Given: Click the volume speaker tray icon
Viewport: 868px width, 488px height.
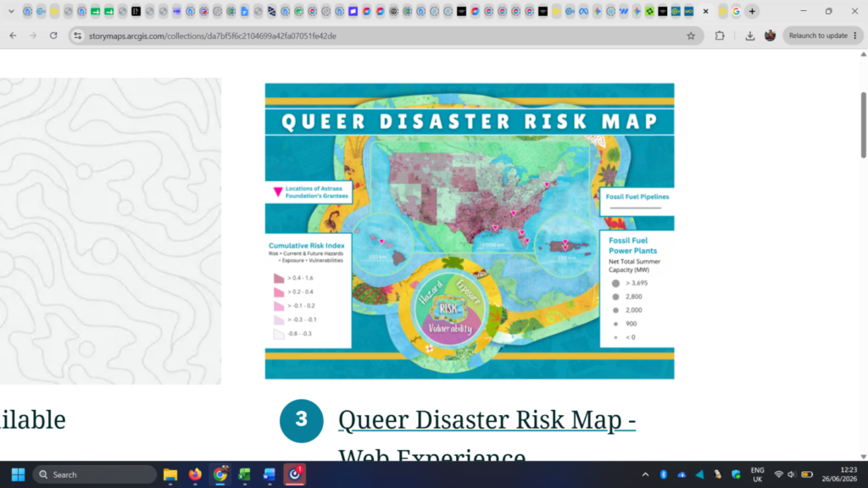Looking at the screenshot, I should [x=792, y=474].
